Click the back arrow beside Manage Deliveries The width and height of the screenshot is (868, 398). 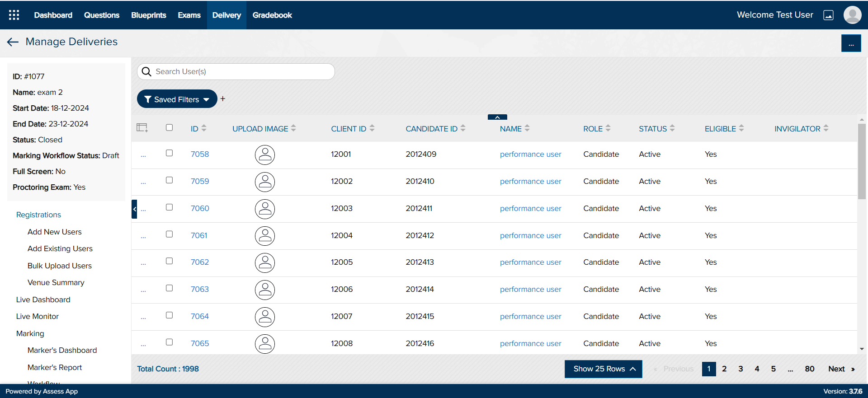tap(13, 42)
